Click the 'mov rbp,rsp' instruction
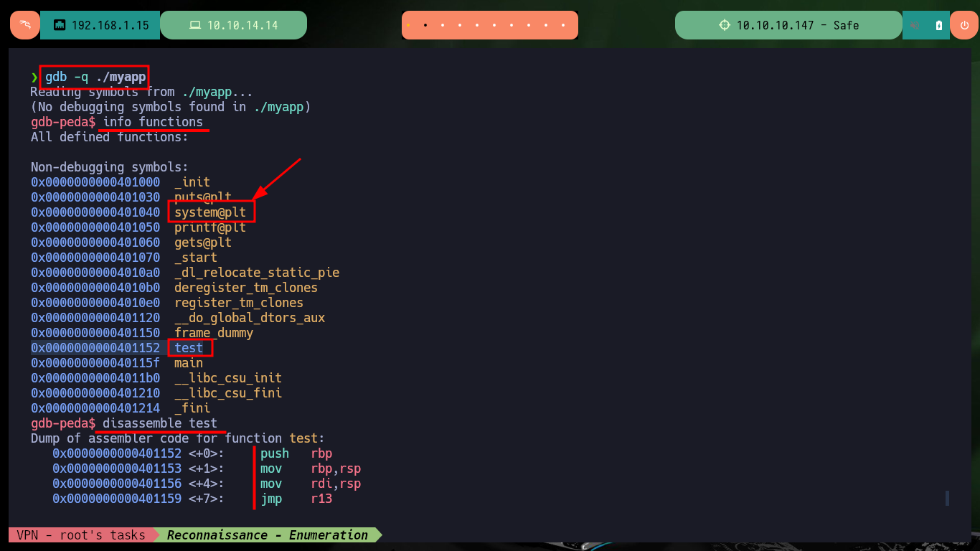980x551 pixels. (x=311, y=468)
